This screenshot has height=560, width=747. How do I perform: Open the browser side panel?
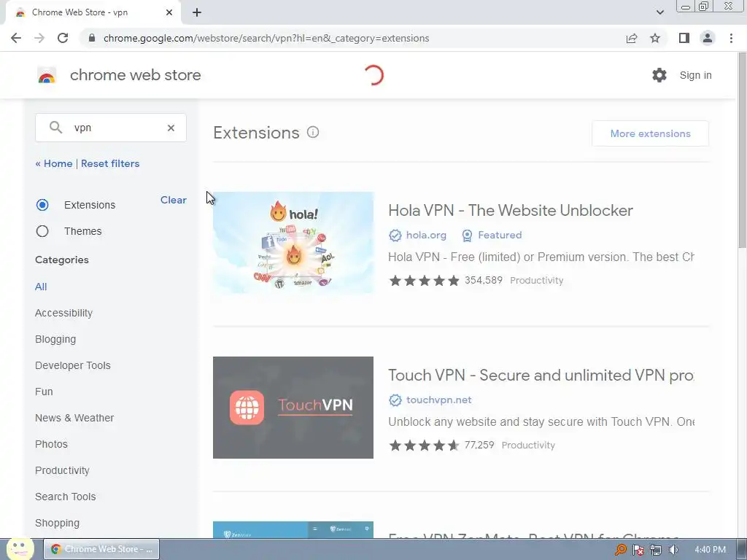[x=684, y=38]
